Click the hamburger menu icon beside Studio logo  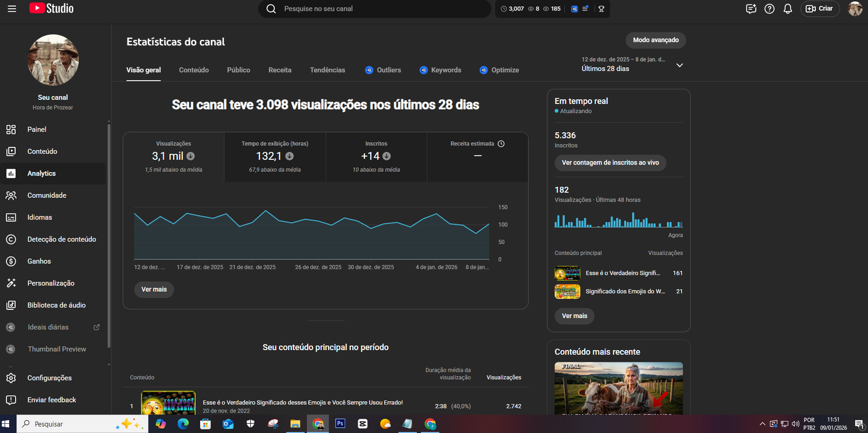(11, 9)
